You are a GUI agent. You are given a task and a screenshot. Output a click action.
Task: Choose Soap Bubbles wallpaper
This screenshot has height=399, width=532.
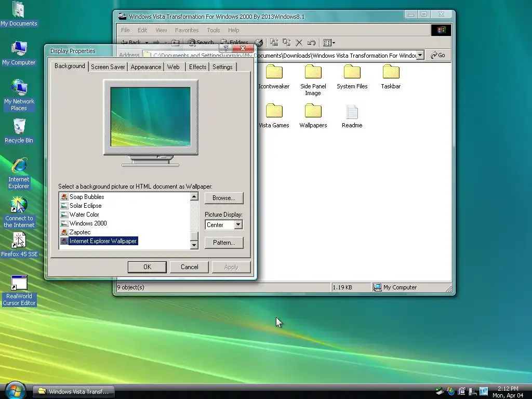[87, 197]
